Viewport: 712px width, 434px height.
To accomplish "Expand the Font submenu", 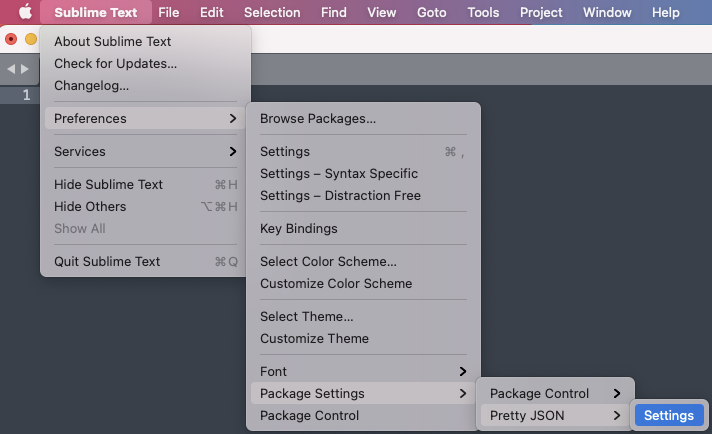I will click(x=363, y=371).
